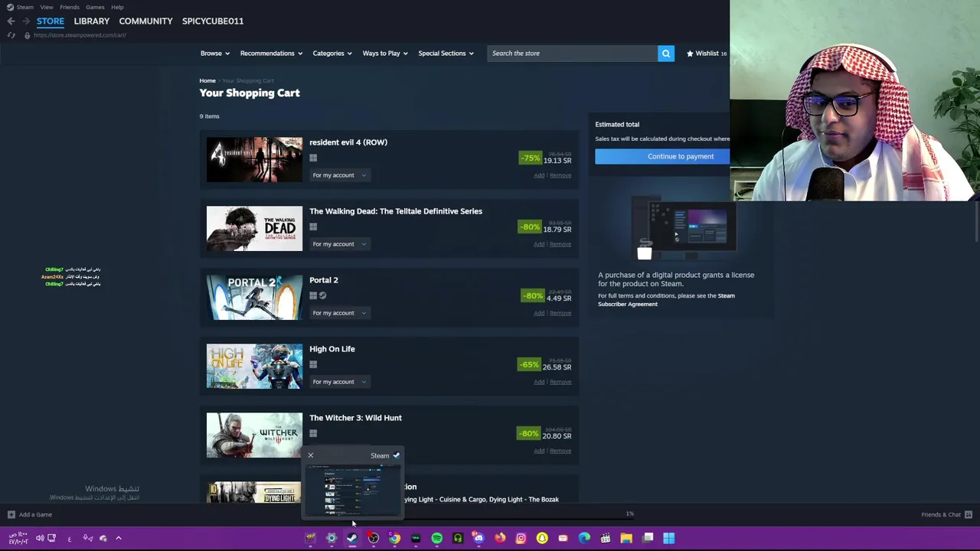Click the Task View taskbar icon
Viewport: 980px width, 551px height.
(648, 538)
